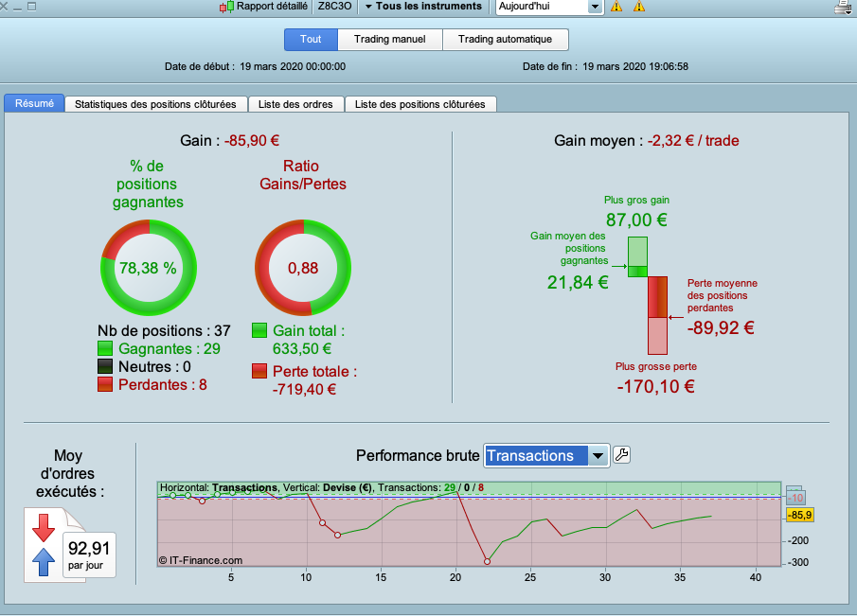The image size is (857, 616).
Task: Click the -85,9 yellow value label
Action: pyautogui.click(x=800, y=515)
